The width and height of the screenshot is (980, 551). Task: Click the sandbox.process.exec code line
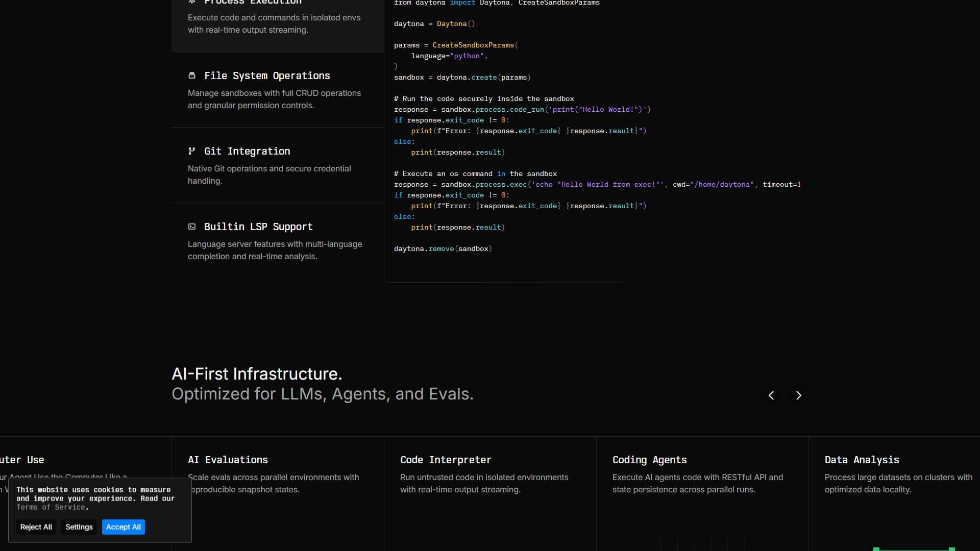tap(597, 185)
